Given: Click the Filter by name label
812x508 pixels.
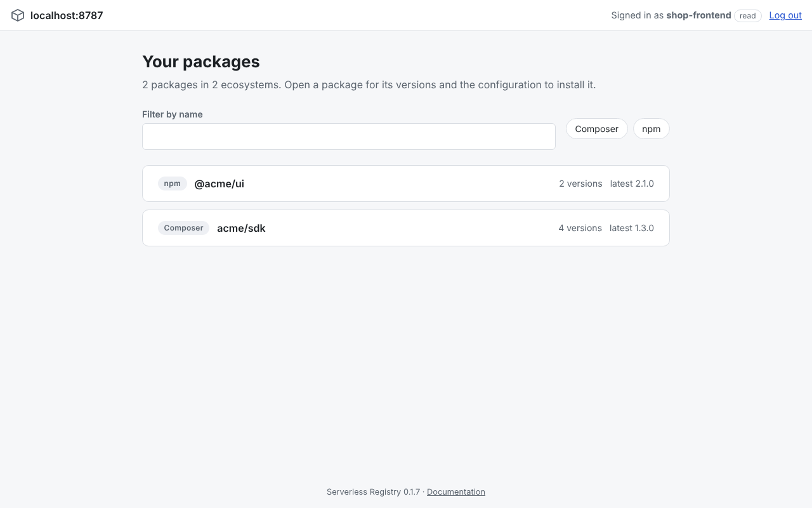Looking at the screenshot, I should pyautogui.click(x=173, y=114).
